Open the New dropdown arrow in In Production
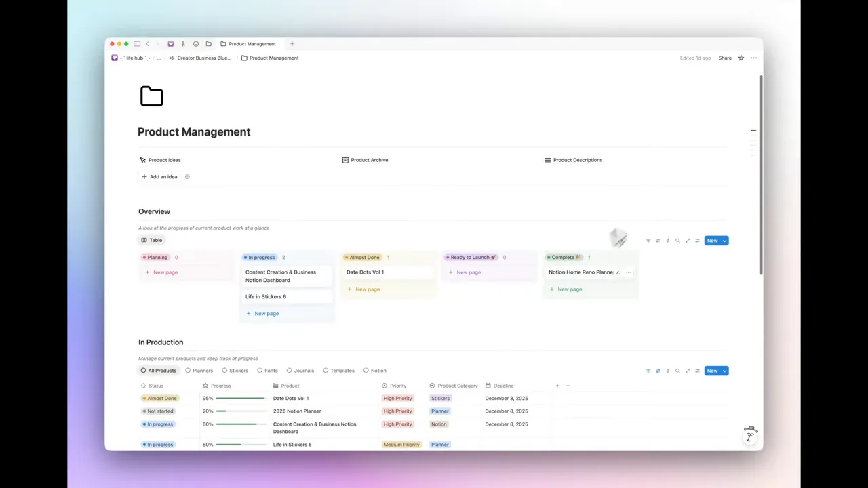The width and height of the screenshot is (868, 488). [724, 371]
